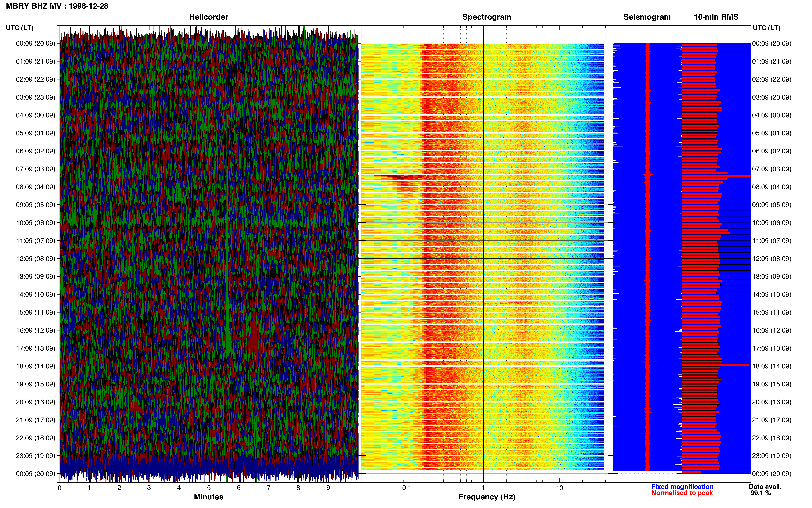Click 18:09 (14:09) on the RMS-side time axis

tap(772, 366)
